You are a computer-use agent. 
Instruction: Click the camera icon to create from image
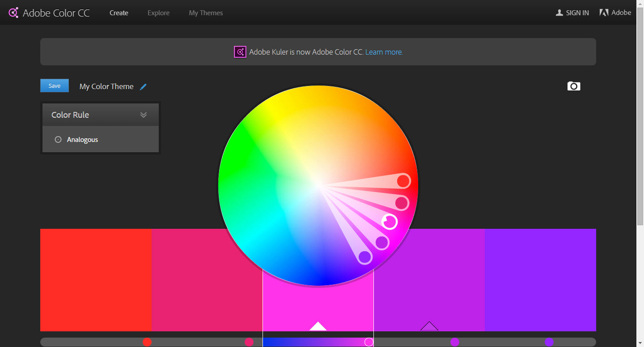click(x=573, y=86)
